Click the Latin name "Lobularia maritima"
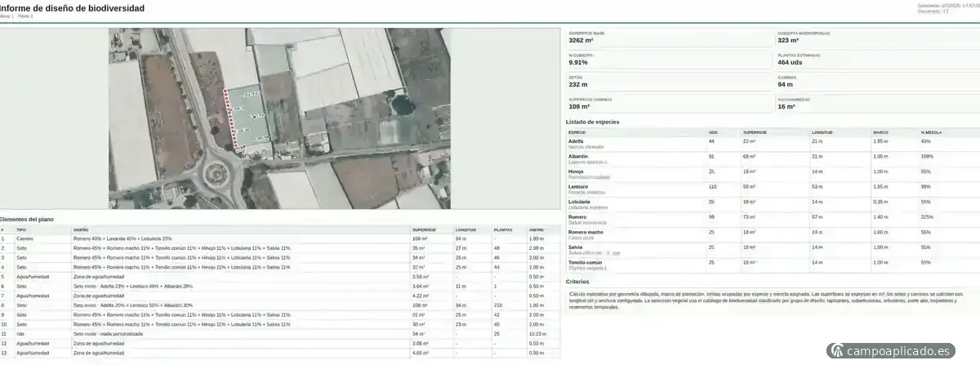 [x=588, y=207]
